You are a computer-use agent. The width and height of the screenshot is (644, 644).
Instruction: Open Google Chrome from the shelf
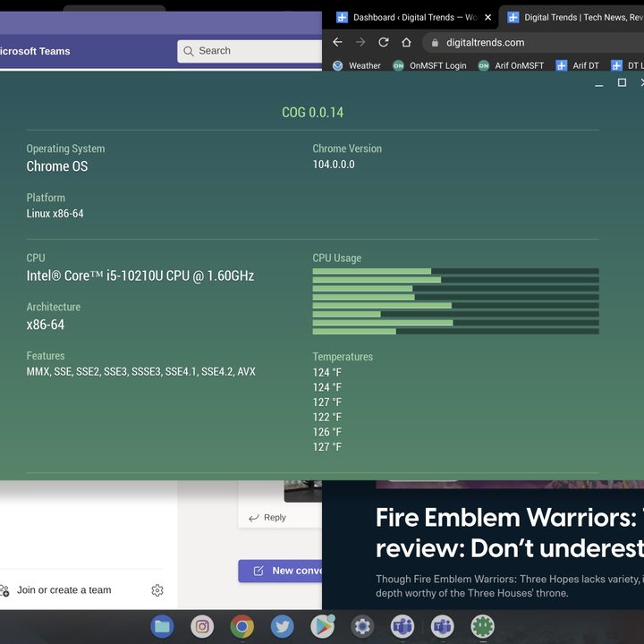[241, 626]
